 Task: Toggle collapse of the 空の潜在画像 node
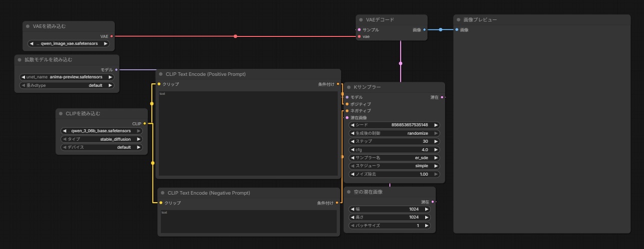348,192
